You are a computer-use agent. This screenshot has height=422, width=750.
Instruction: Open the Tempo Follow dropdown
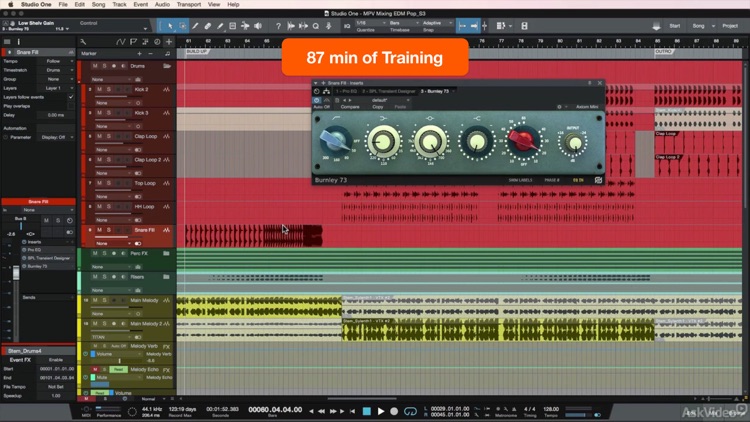point(56,61)
